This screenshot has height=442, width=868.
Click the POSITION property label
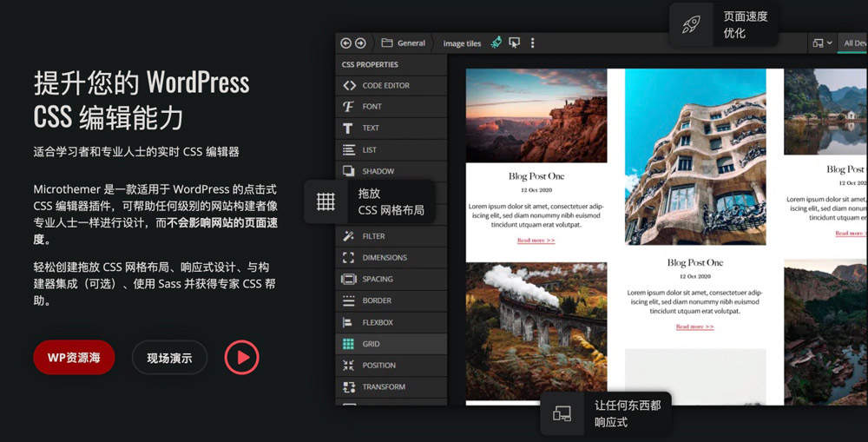(x=378, y=366)
